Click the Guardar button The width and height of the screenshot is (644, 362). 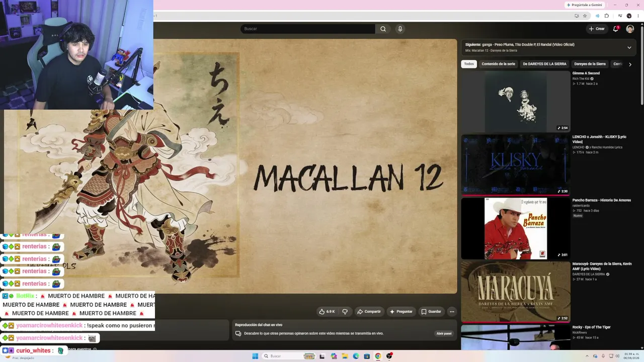[x=431, y=312]
